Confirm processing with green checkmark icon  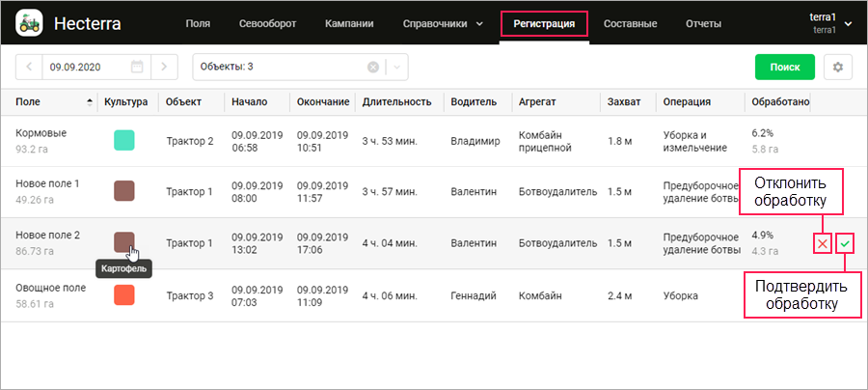tap(845, 243)
